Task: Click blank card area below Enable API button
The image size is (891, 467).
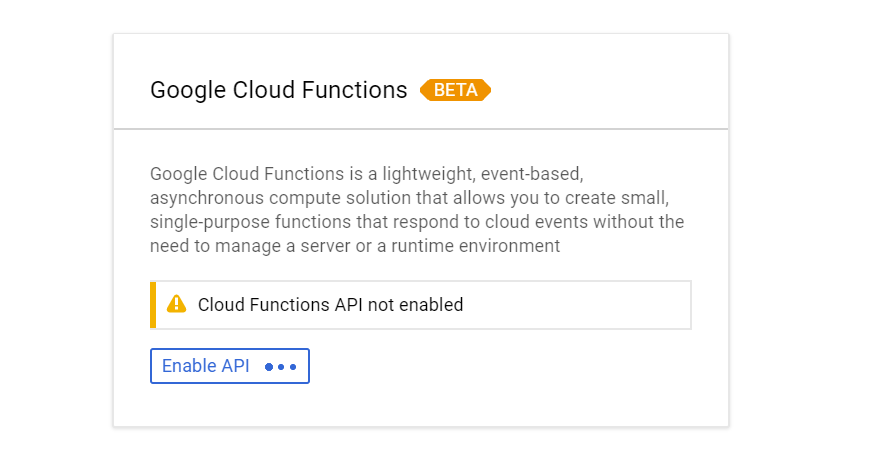Action: pyautogui.click(x=420, y=405)
